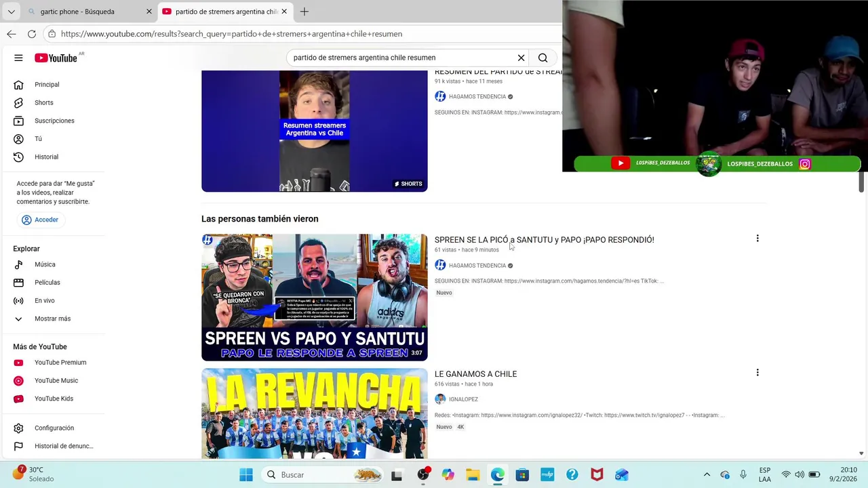Click the scrollbar down arrow
This screenshot has width=868, height=488.
click(861, 453)
